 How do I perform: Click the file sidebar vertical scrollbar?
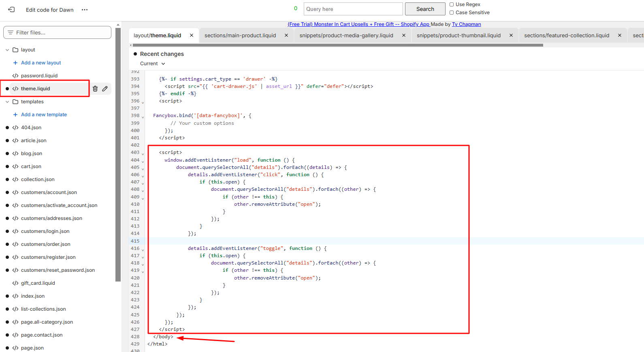point(118,154)
